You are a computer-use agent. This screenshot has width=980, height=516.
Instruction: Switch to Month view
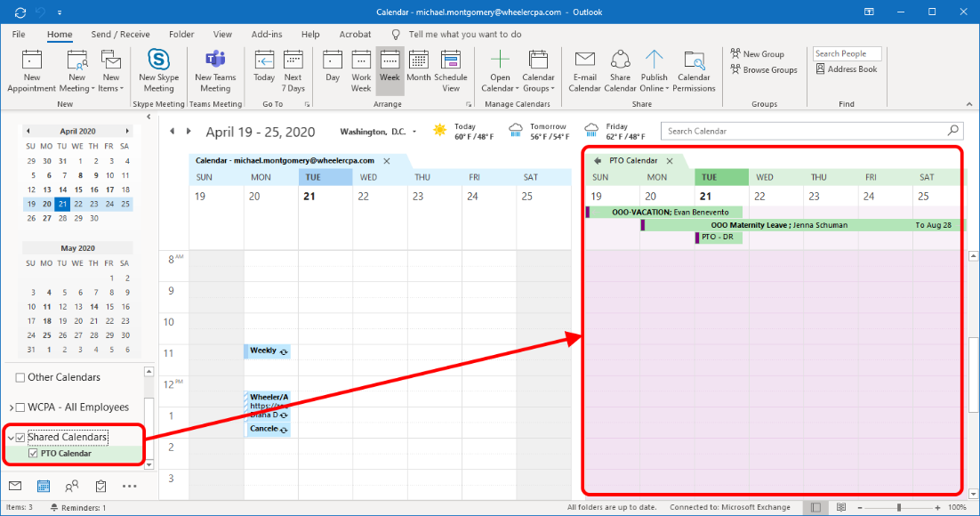pos(418,67)
